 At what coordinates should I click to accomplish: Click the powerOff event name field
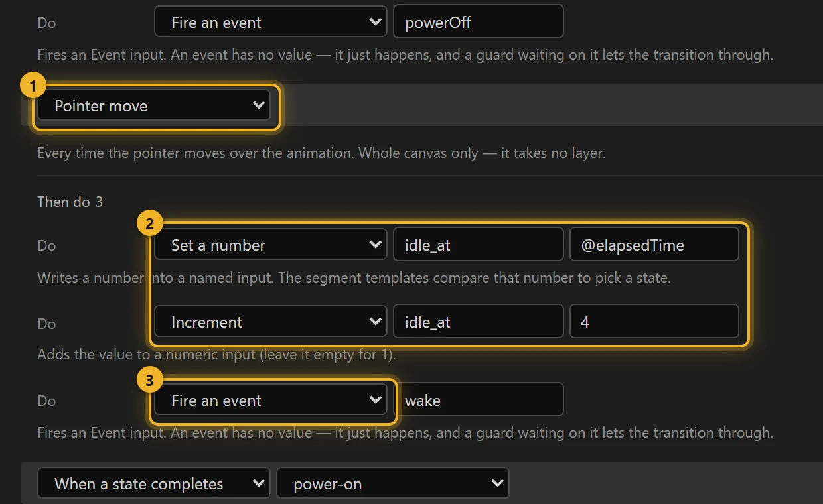point(479,22)
